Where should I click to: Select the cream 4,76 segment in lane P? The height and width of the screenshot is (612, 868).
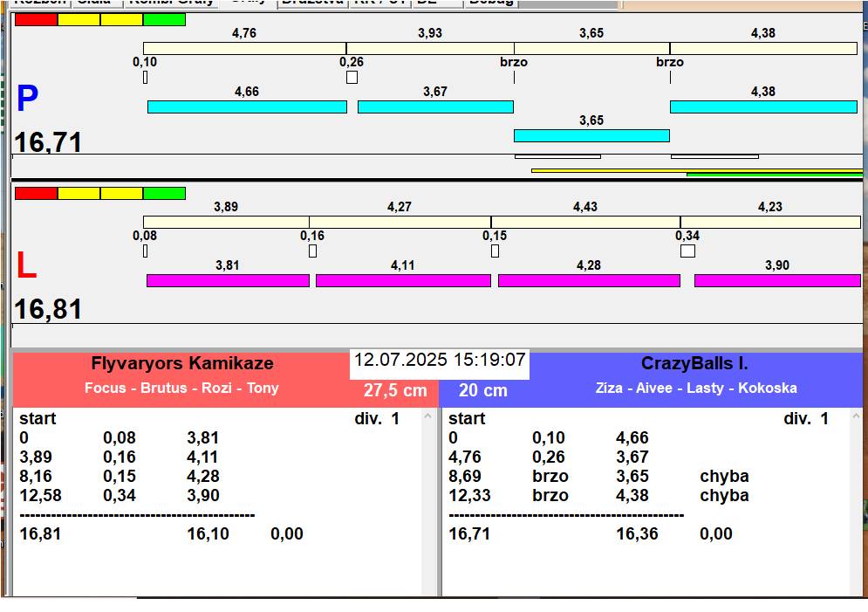244,48
